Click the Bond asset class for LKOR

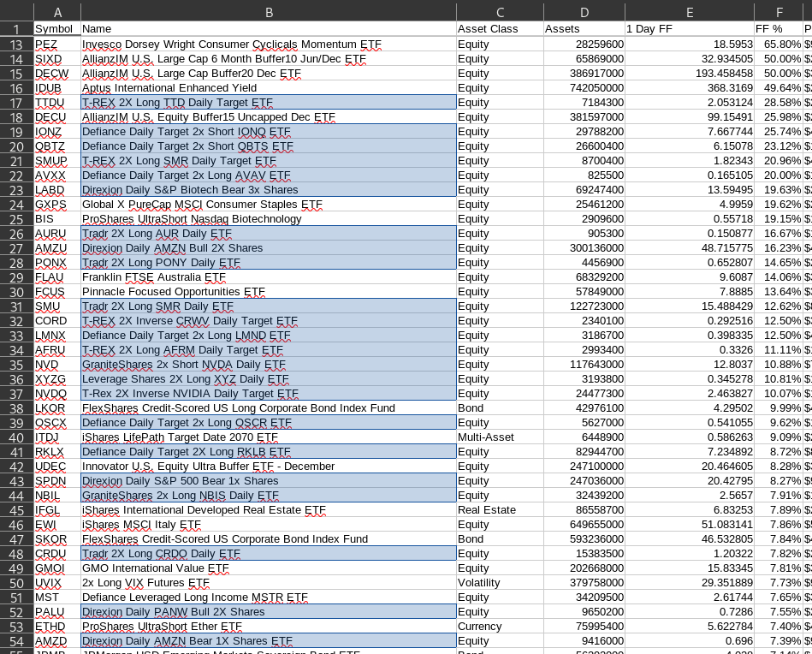[x=500, y=408]
